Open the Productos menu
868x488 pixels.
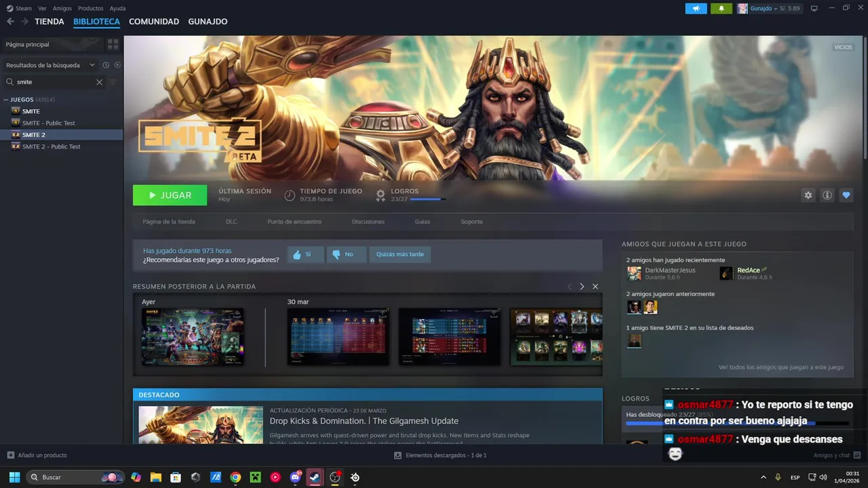coord(90,8)
